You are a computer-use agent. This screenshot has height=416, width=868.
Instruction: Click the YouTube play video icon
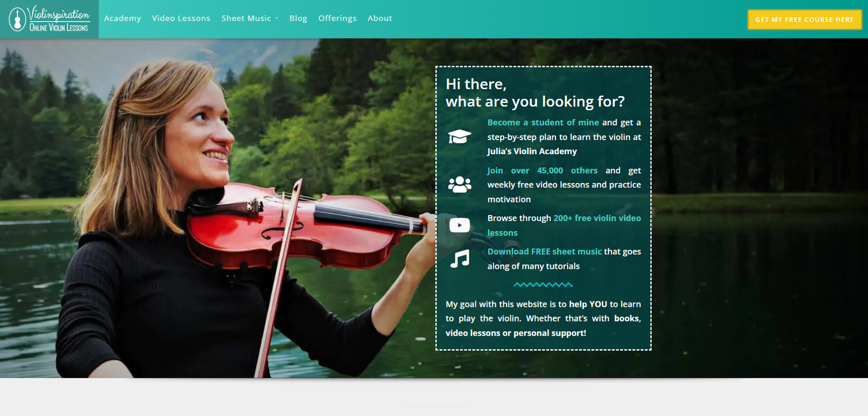(x=459, y=225)
